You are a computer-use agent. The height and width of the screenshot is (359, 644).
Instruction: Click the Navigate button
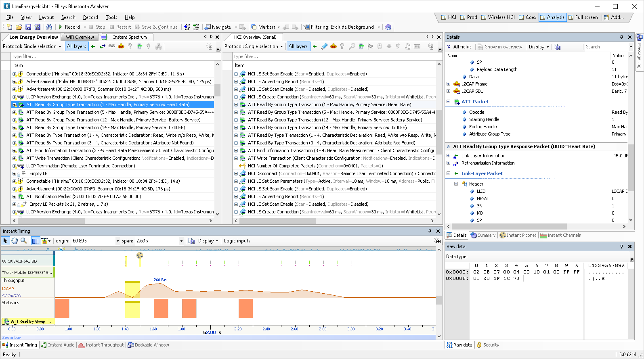tap(218, 27)
